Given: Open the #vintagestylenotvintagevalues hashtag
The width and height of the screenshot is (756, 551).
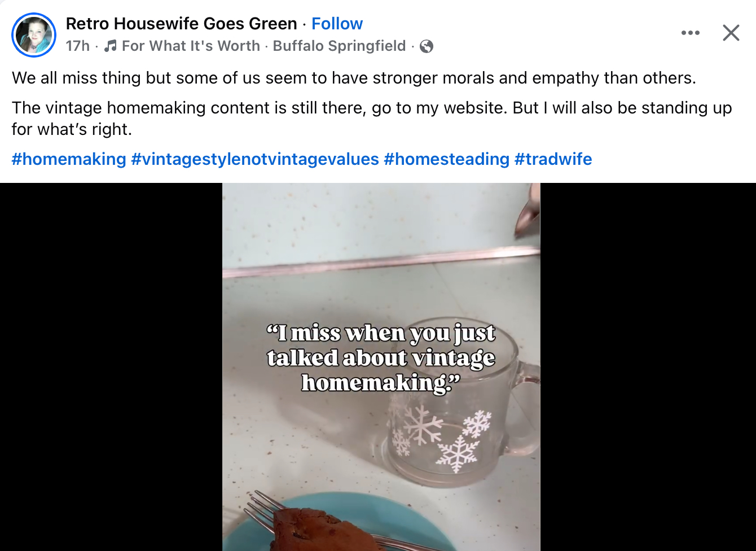Looking at the screenshot, I should [x=255, y=159].
